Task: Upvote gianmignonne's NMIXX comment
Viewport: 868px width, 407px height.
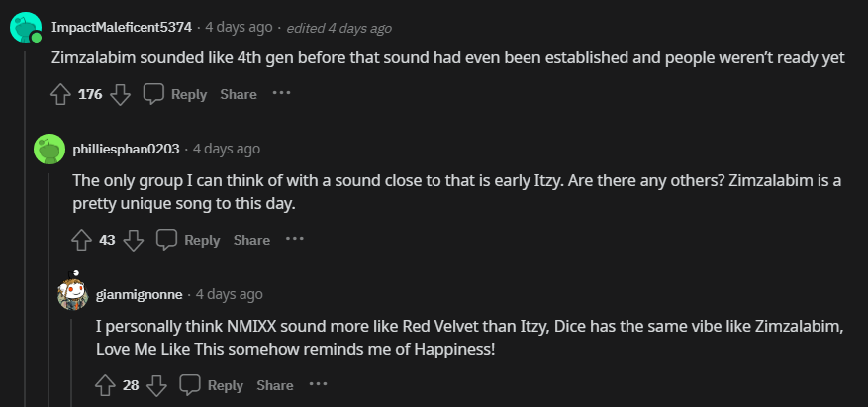Action: click(x=106, y=385)
